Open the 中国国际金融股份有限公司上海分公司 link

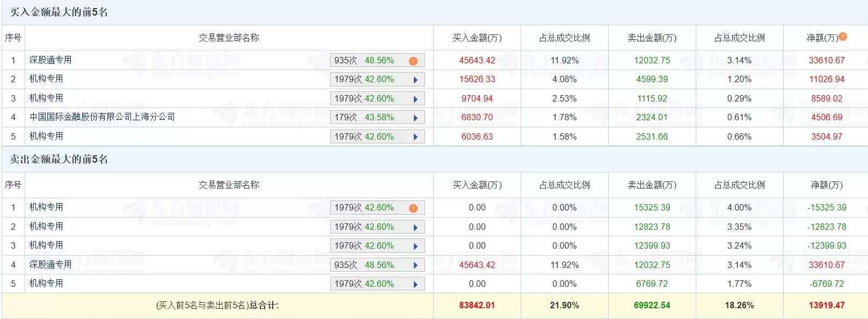pyautogui.click(x=102, y=117)
